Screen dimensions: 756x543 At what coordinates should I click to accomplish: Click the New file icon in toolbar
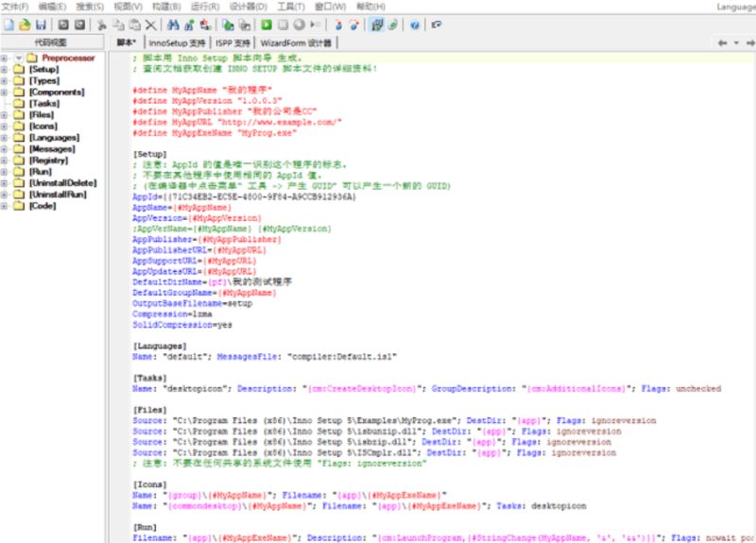point(10,25)
